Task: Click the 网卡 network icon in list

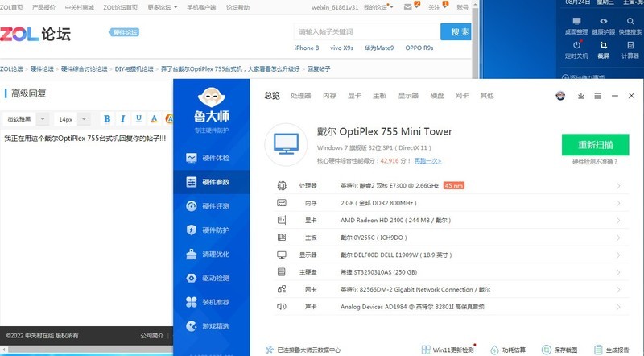Action: [x=282, y=289]
